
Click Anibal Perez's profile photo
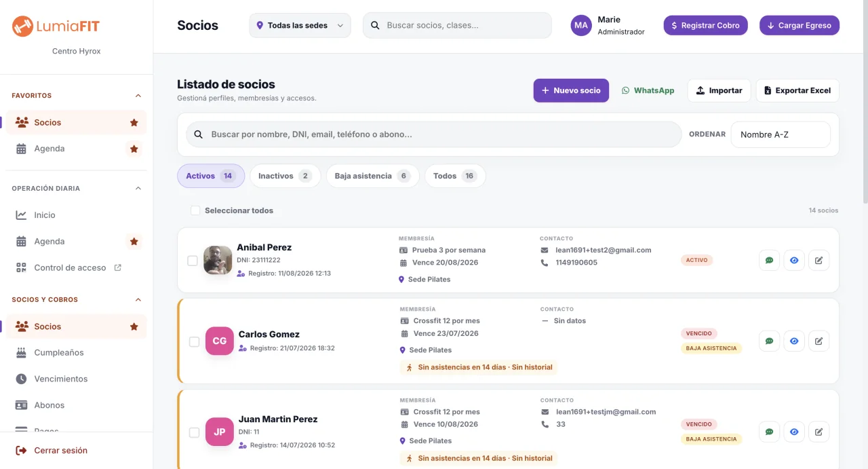point(218,260)
